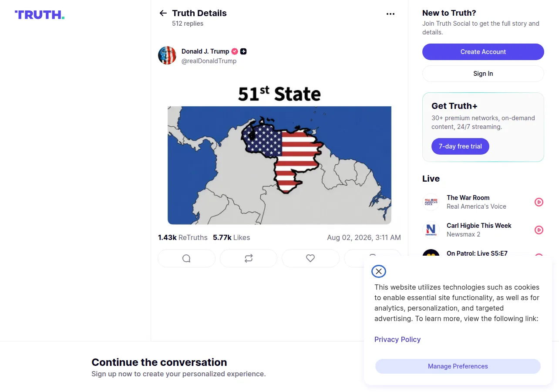Image resolution: width=559 pixels, height=392 pixels.
Task: Go back using the left arrow icon
Action: (163, 13)
